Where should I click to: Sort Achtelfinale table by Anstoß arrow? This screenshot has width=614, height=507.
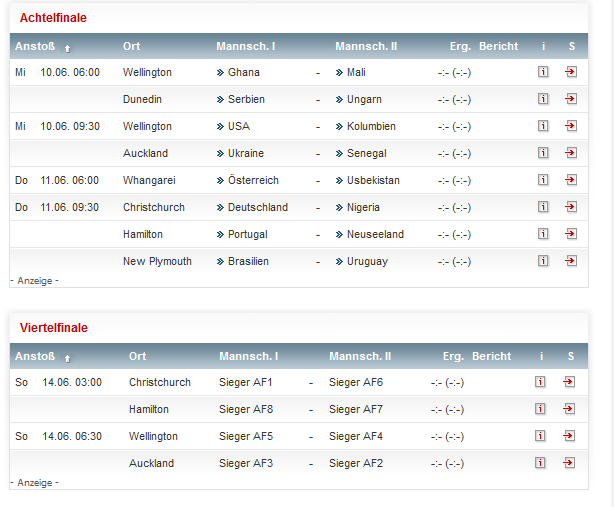coord(67,47)
